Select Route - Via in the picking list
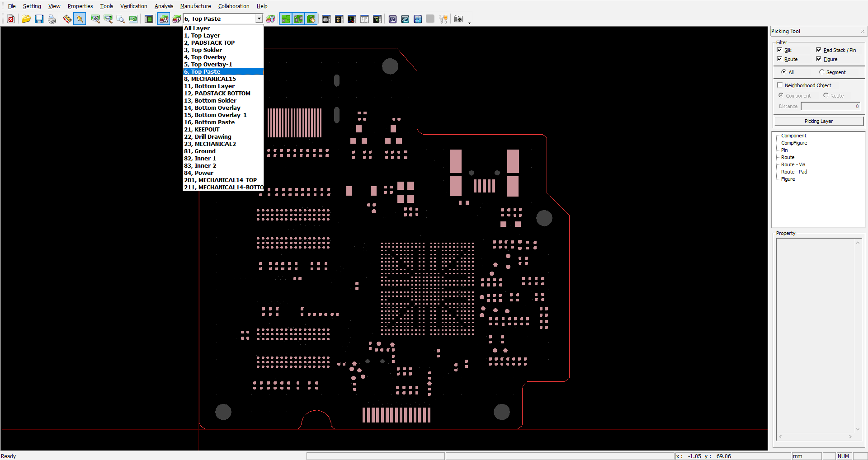 [x=793, y=164]
